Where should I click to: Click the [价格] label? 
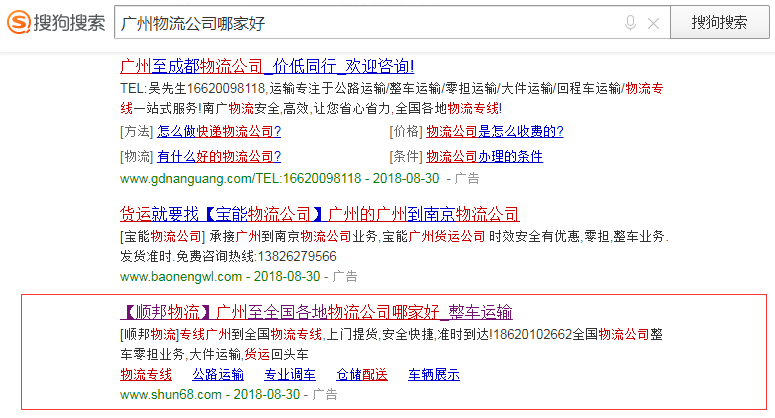click(406, 131)
